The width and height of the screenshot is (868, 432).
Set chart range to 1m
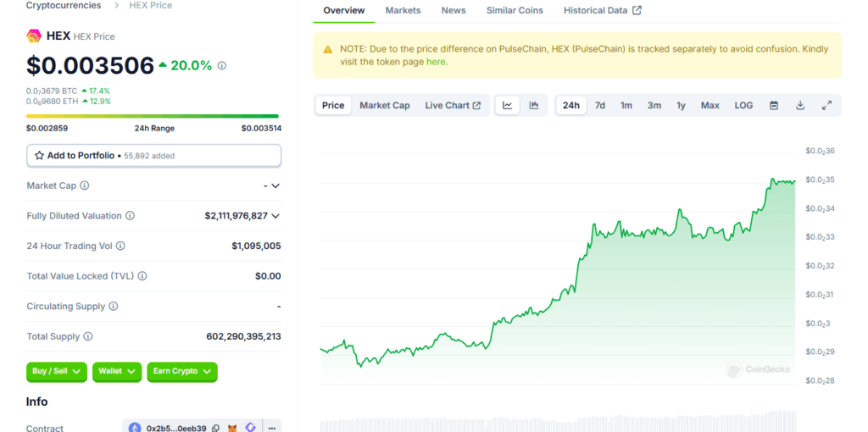[x=626, y=105]
